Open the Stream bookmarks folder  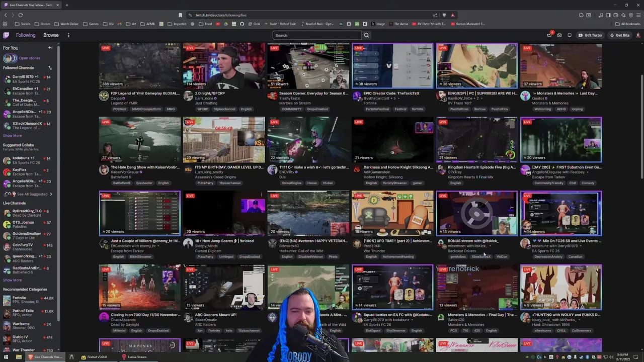click(42, 24)
